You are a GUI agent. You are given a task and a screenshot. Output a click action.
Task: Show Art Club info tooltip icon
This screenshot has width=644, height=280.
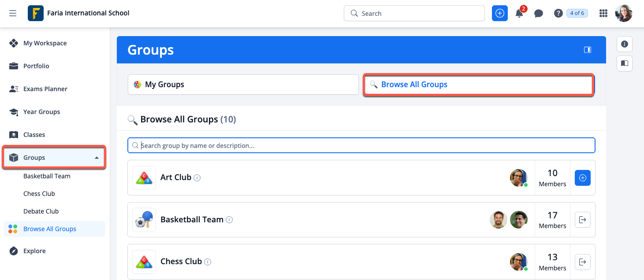(x=197, y=178)
